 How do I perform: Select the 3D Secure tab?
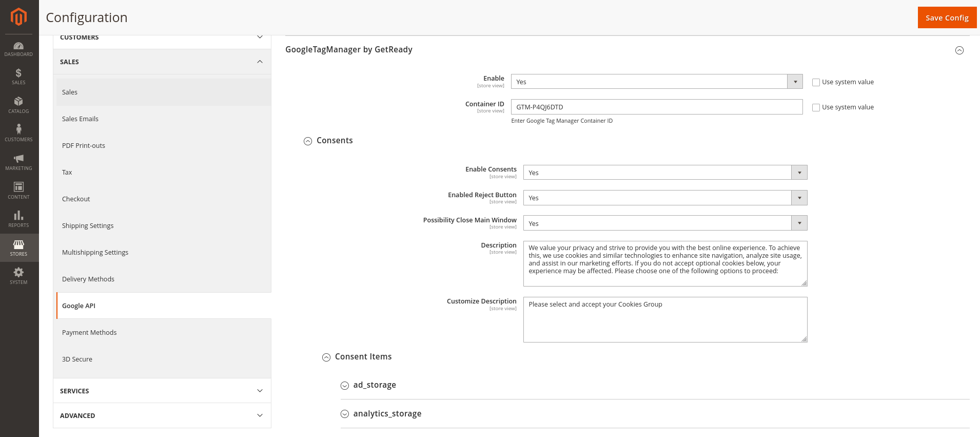click(x=164, y=359)
